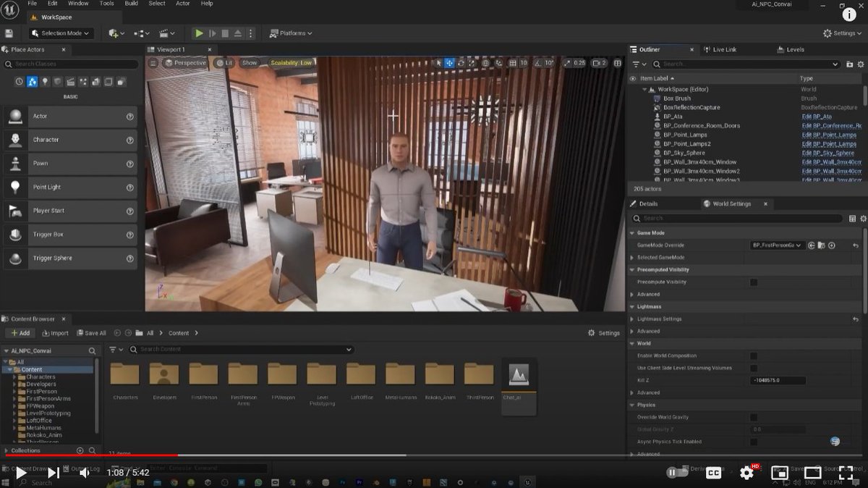The image size is (868, 488).
Task: Click the green Add button in Content Browser
Action: pyautogui.click(x=20, y=332)
